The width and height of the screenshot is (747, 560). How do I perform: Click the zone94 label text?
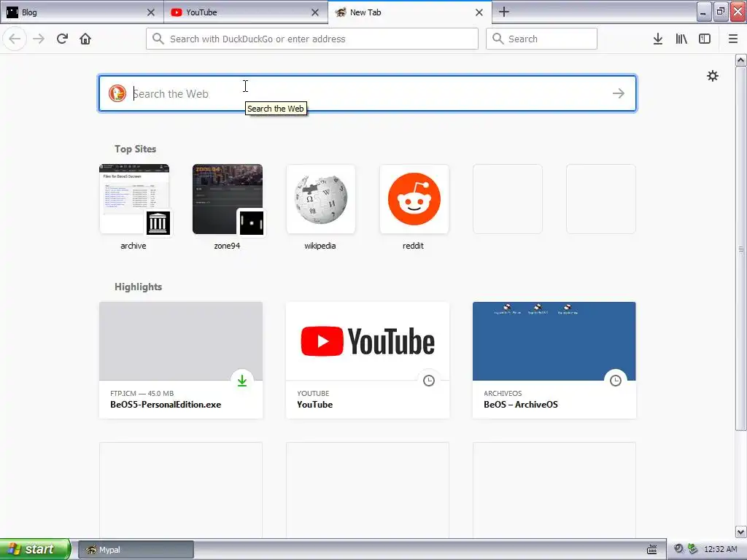pyautogui.click(x=227, y=246)
